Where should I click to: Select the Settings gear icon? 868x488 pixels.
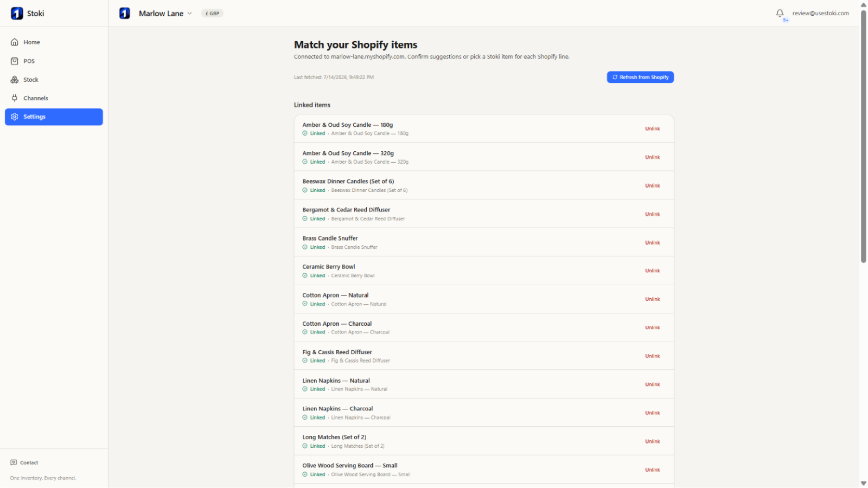15,117
